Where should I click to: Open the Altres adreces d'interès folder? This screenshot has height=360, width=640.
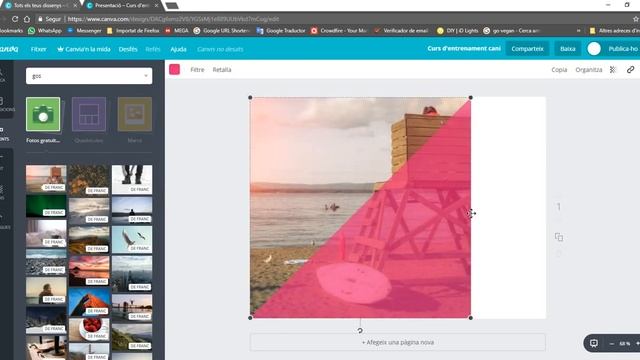615,31
